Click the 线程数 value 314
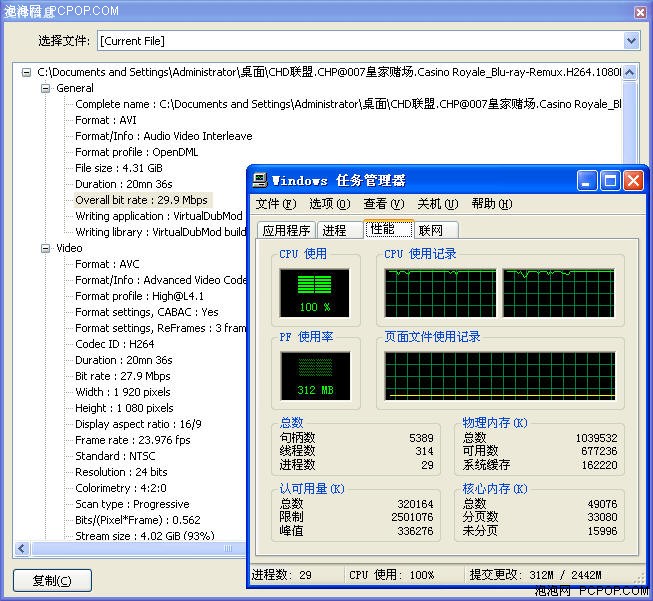 coord(424,451)
